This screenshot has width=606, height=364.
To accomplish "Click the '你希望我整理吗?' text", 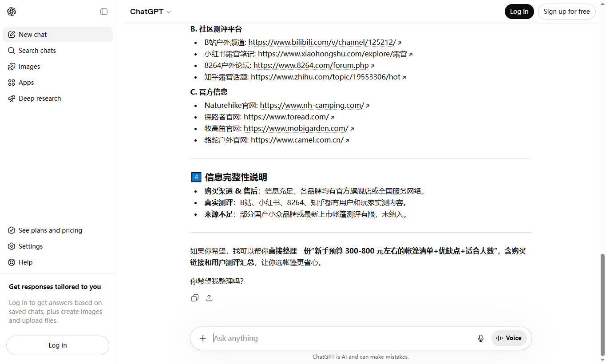I will (x=217, y=281).
